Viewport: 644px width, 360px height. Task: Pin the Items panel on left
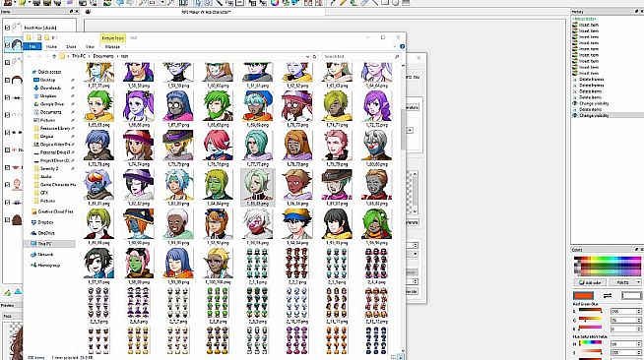pyautogui.click(x=71, y=12)
